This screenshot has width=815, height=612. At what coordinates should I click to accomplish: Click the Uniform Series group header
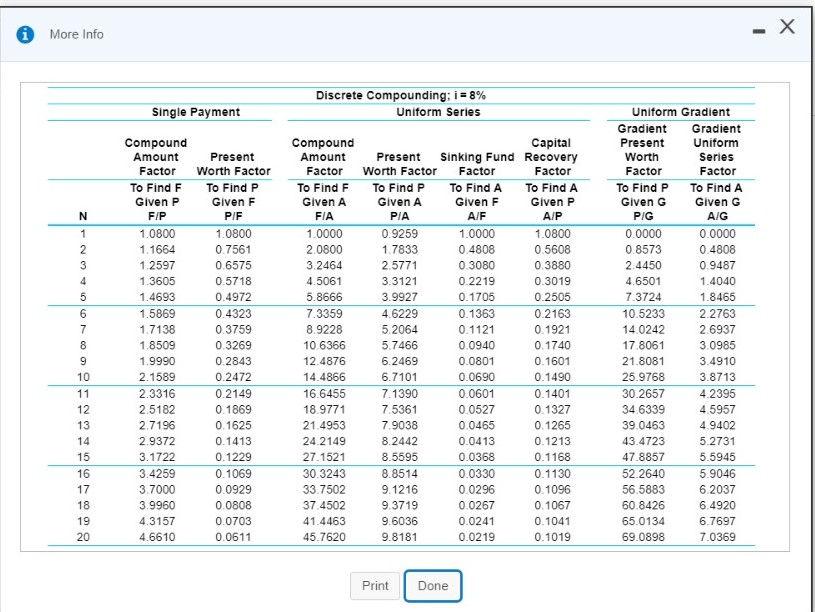click(438, 112)
